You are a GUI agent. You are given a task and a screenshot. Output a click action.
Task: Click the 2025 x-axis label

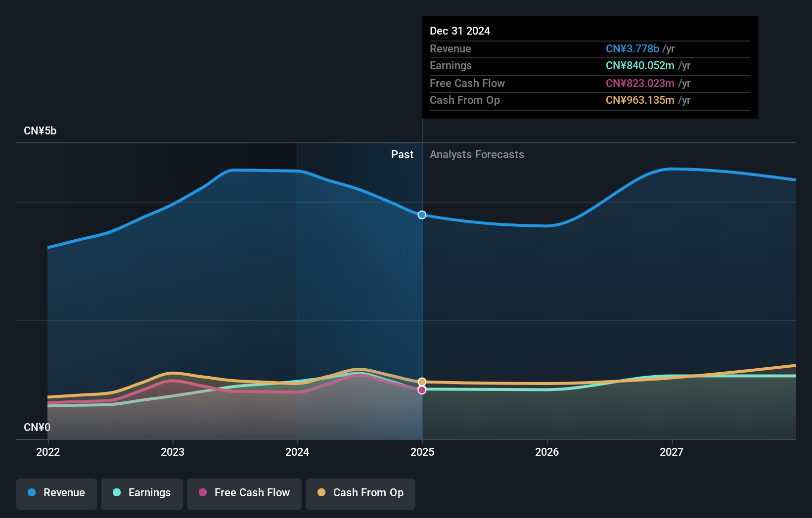pyautogui.click(x=422, y=452)
